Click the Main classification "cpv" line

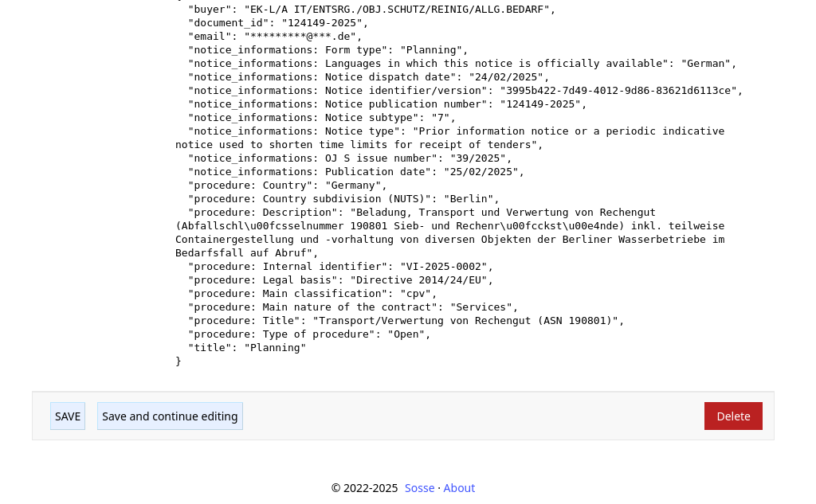pyautogui.click(x=312, y=293)
